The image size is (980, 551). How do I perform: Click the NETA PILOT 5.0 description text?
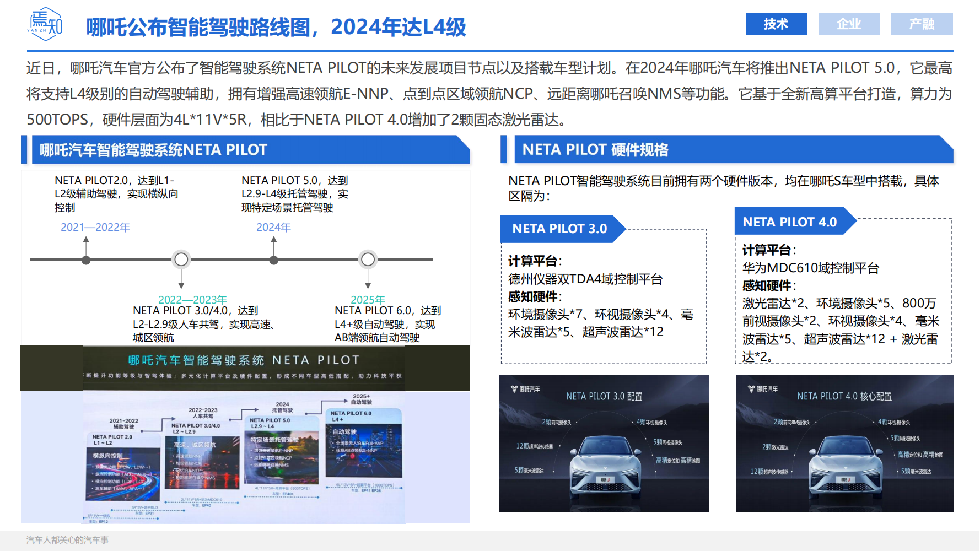(295, 194)
